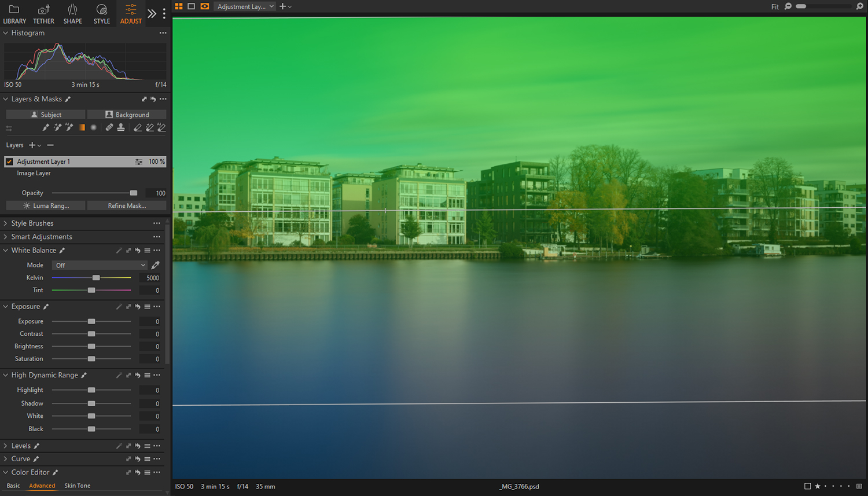Image resolution: width=868 pixels, height=496 pixels.
Task: Toggle the color tag square in status bar
Action: click(x=807, y=486)
